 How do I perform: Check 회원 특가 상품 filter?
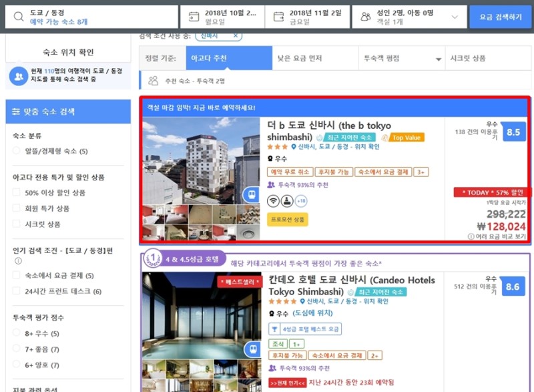click(16, 208)
